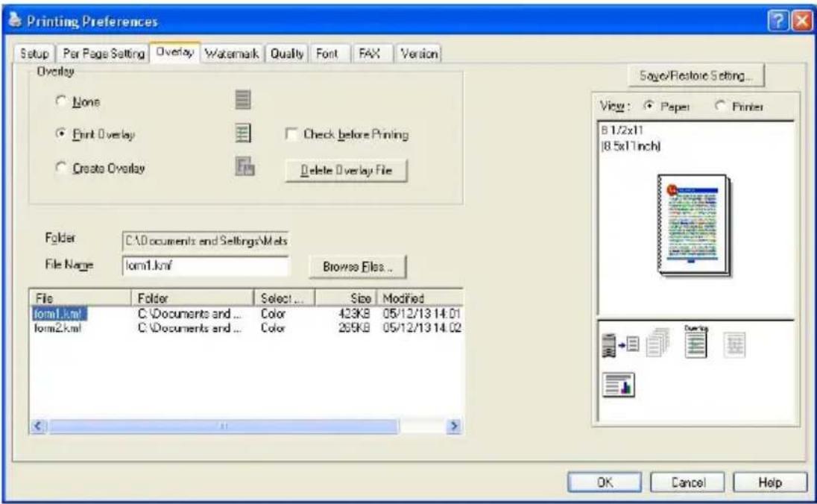Click the Cancel button
This screenshot has width=817, height=504.
[x=687, y=482]
